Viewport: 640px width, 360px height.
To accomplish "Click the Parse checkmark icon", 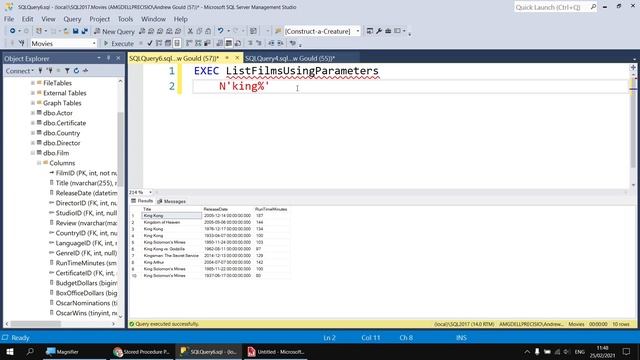I will (x=150, y=43).
